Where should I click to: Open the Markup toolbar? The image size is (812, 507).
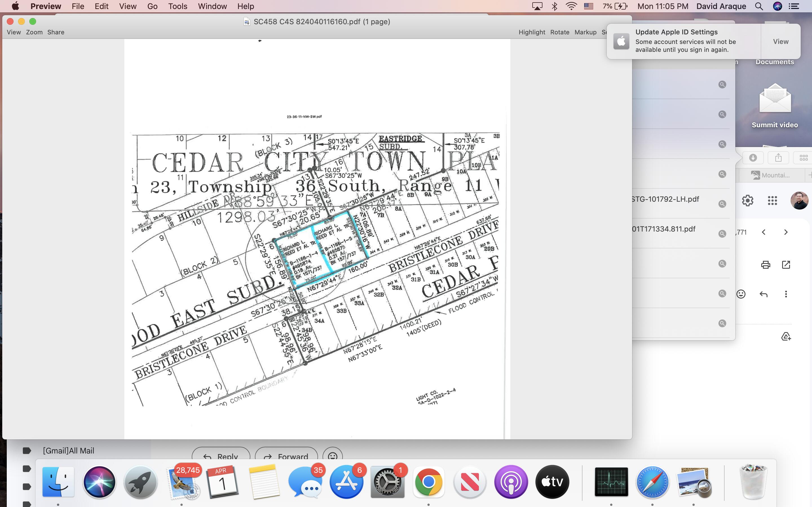585,32
